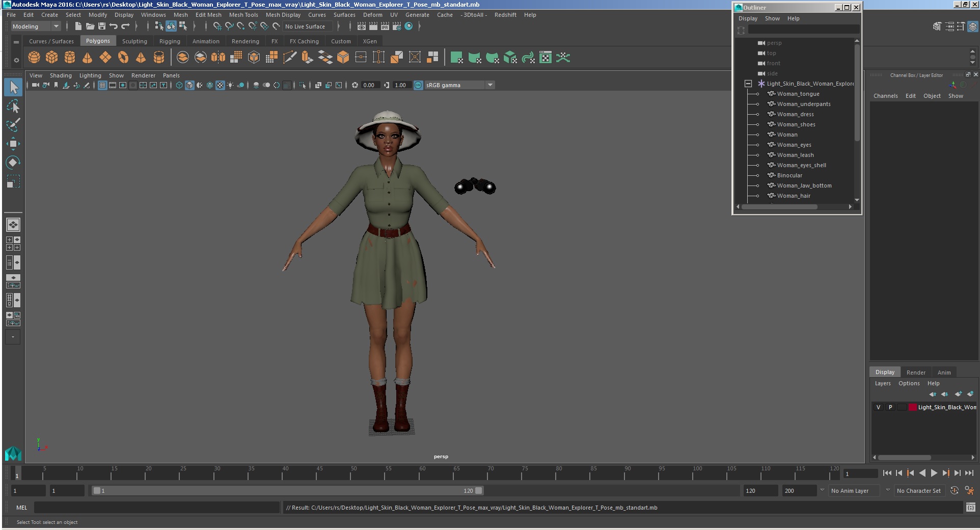980x530 pixels.
Task: Click the red layer color swatch
Action: 913,407
